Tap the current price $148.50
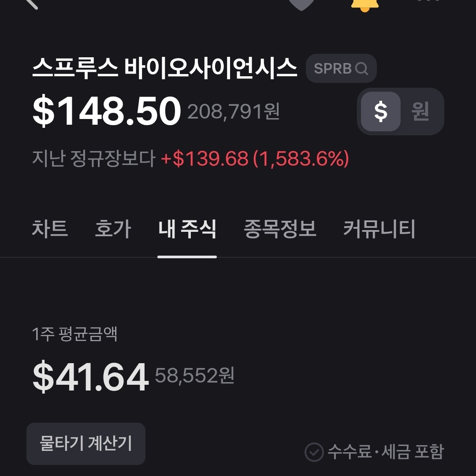 click(107, 112)
